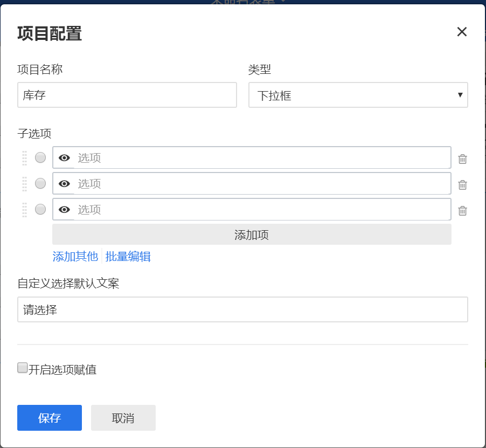This screenshot has height=448, width=486.
Task: Click the drag handle of first option
Action: [x=24, y=158]
